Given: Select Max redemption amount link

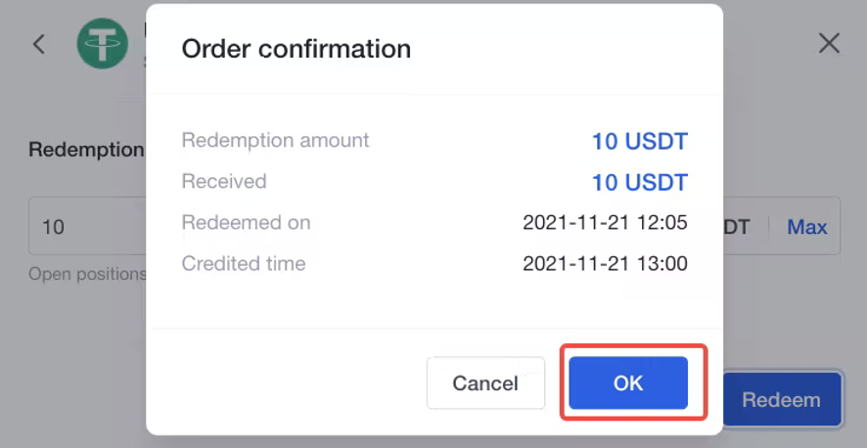Looking at the screenshot, I should coord(807,227).
